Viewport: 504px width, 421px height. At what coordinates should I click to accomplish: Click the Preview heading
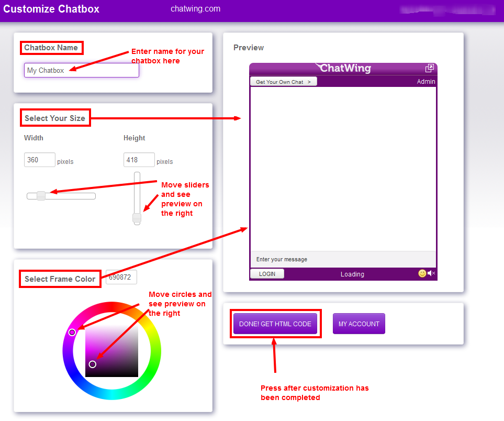[x=249, y=48]
